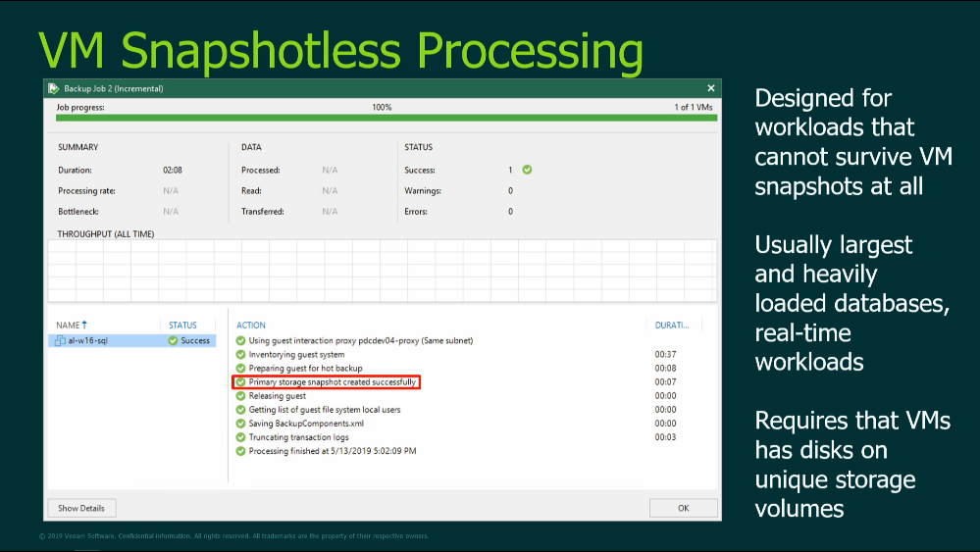Click the green check beside Success count
Viewport: 980px width, 552px height.
[527, 170]
